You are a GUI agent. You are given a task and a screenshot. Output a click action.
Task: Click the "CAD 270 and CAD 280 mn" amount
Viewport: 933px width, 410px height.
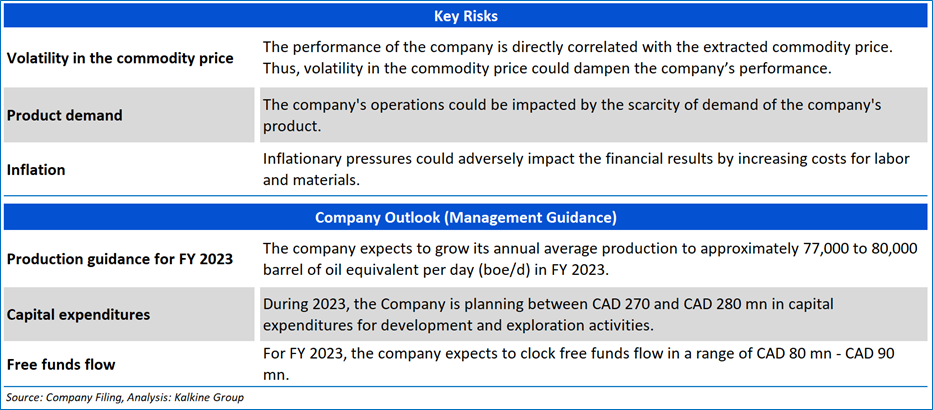point(690,304)
